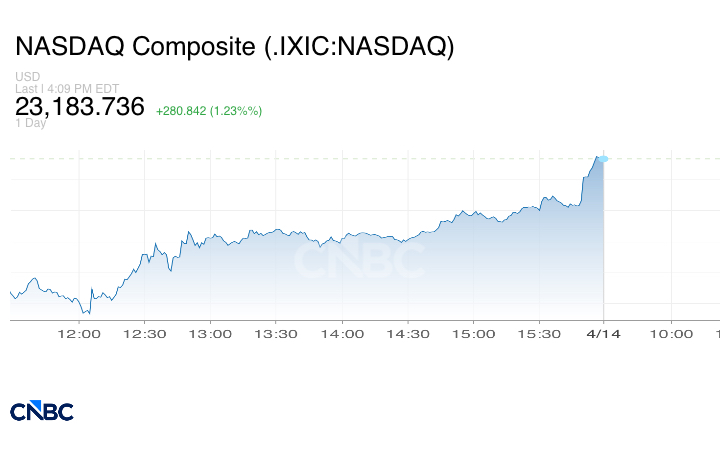
Task: Click the 4/14 date axis label
Action: 604,333
